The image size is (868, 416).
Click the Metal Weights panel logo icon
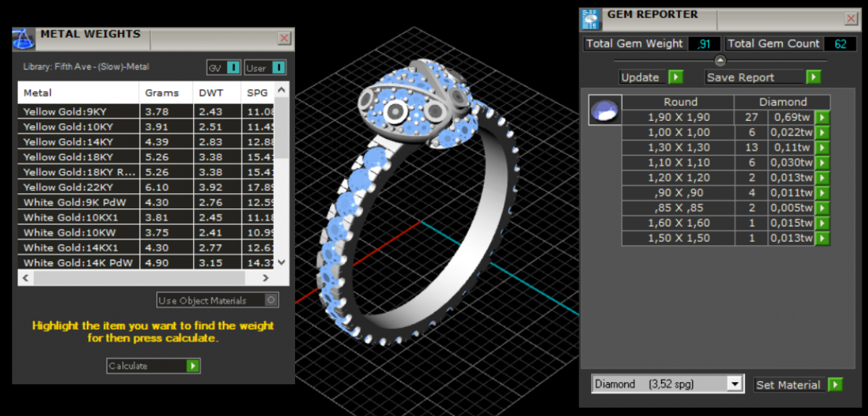24,38
